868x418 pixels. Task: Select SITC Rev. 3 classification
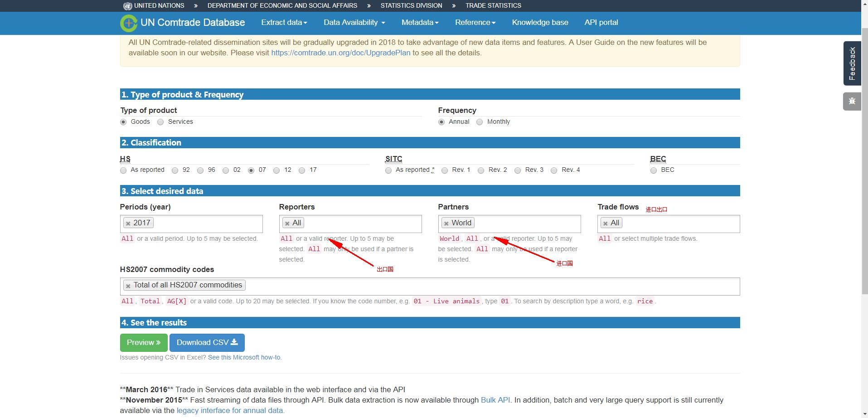point(518,170)
